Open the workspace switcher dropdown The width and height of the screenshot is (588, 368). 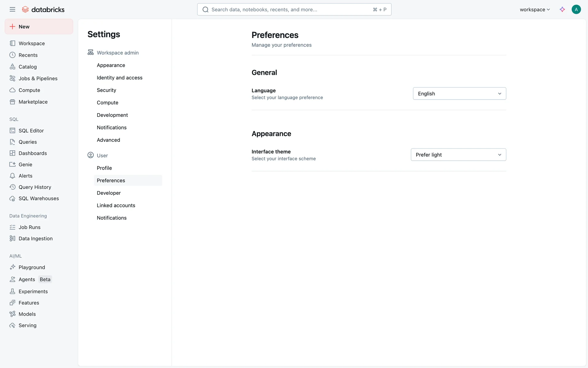(x=535, y=10)
